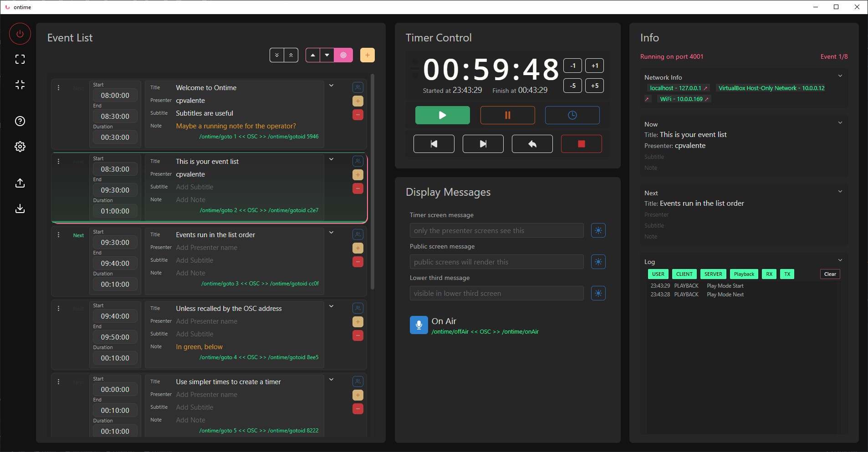Edit start time 08:00:00 field
Image resolution: width=868 pixels, height=452 pixels.
tap(115, 96)
